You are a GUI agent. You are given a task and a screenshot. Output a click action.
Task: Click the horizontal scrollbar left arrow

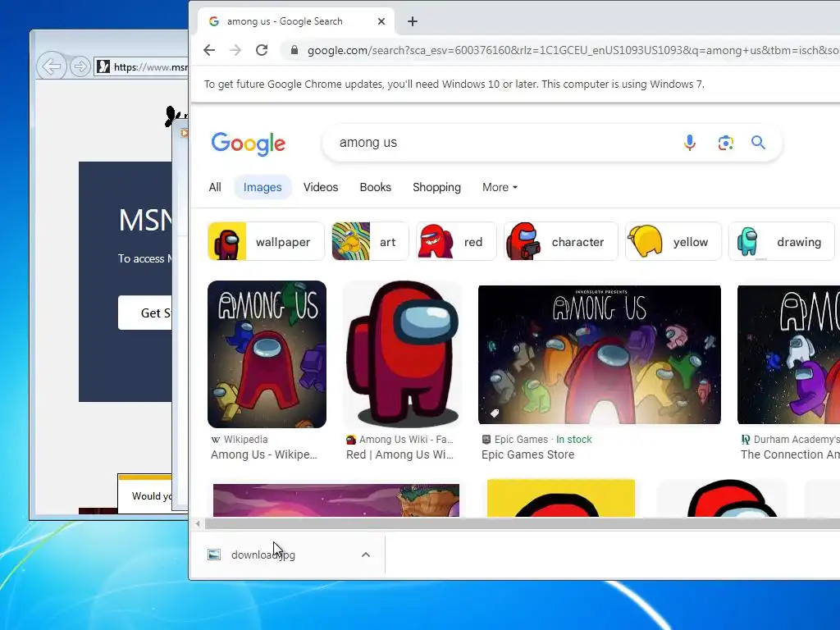198,523
